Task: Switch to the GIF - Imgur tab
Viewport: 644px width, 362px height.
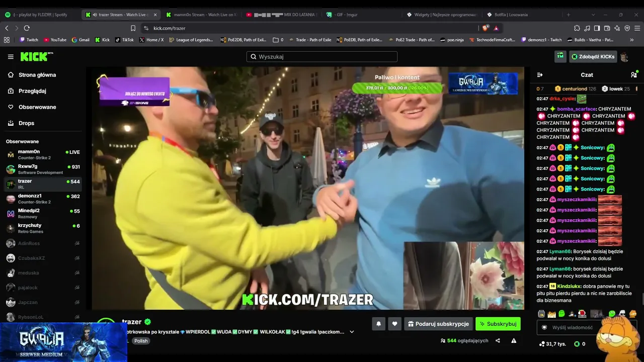Action: pos(363,15)
